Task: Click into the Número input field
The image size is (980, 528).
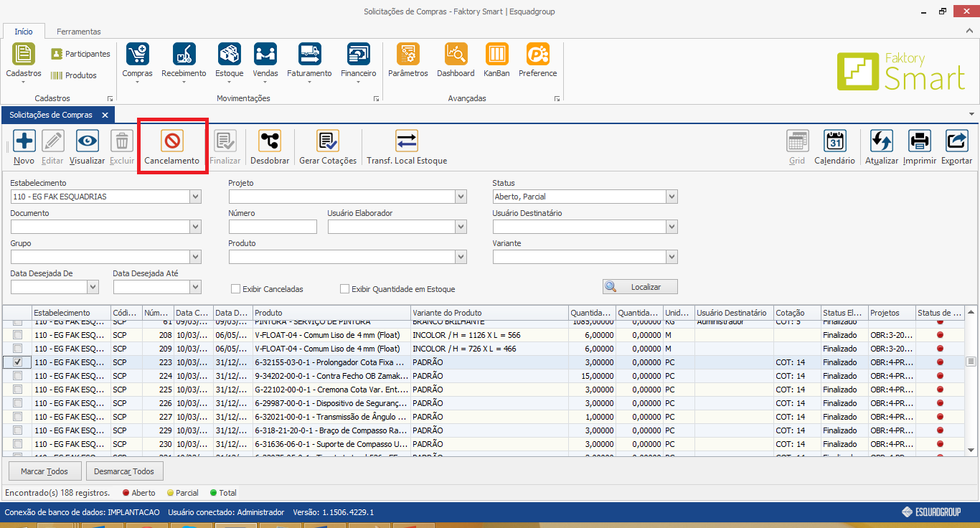Action: pos(273,227)
